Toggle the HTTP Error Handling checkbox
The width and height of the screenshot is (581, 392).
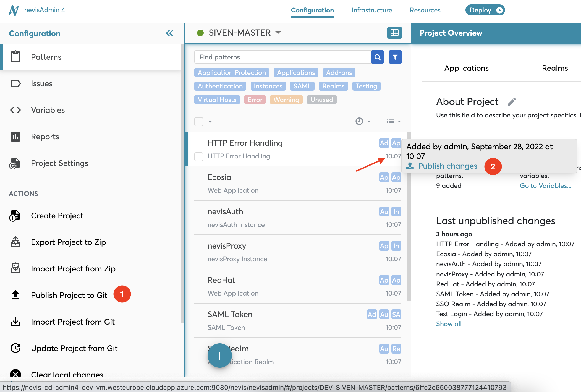199,156
